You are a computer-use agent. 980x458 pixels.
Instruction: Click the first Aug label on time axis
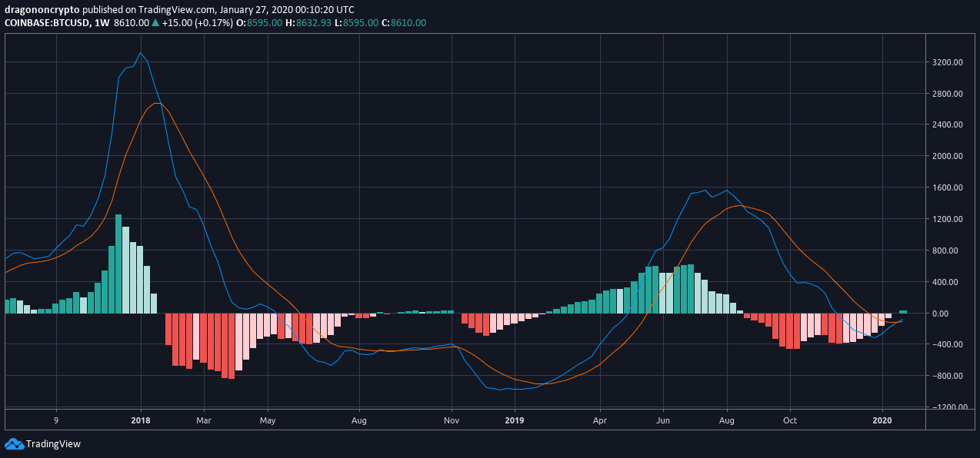(x=359, y=420)
